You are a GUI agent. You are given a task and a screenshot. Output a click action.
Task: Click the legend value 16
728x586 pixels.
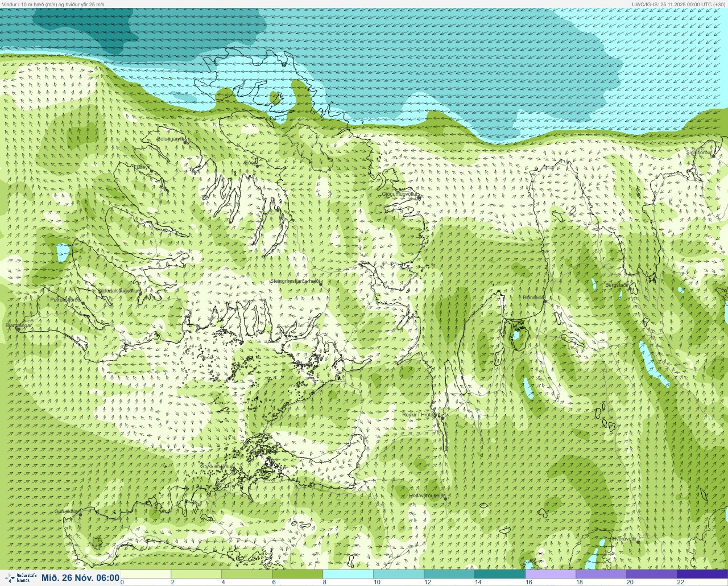click(x=528, y=582)
